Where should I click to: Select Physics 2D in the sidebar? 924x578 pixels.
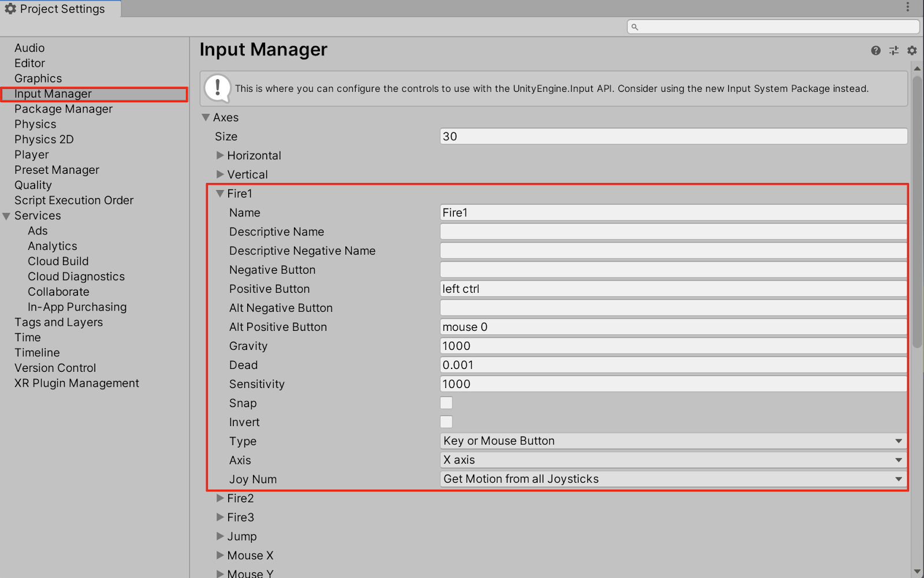click(x=44, y=140)
